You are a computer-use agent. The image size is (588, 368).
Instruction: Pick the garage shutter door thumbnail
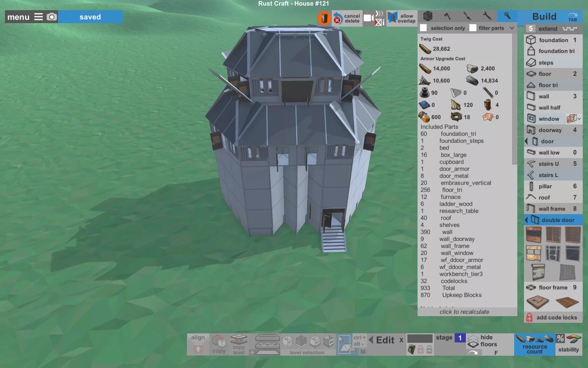(x=538, y=272)
